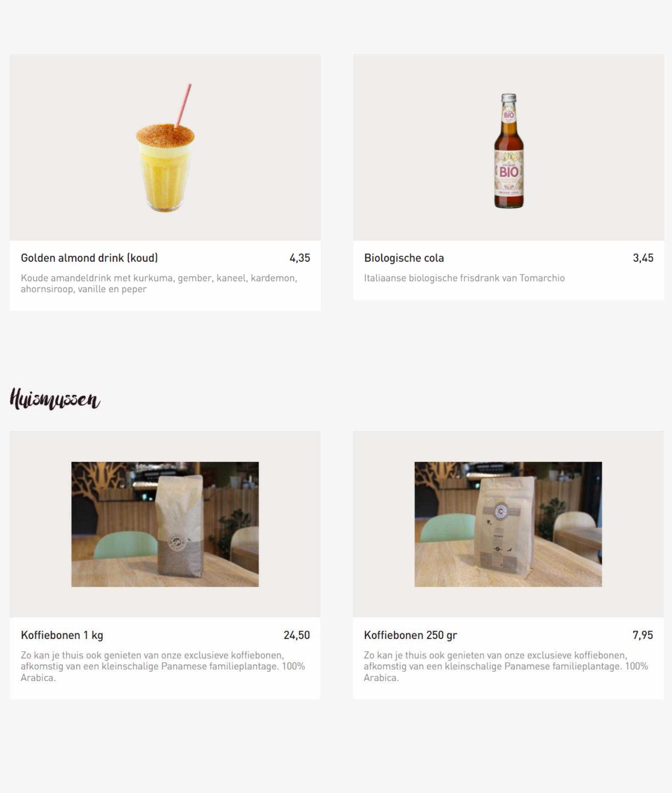Open the Koffiebonen 1 kg product title

(62, 635)
